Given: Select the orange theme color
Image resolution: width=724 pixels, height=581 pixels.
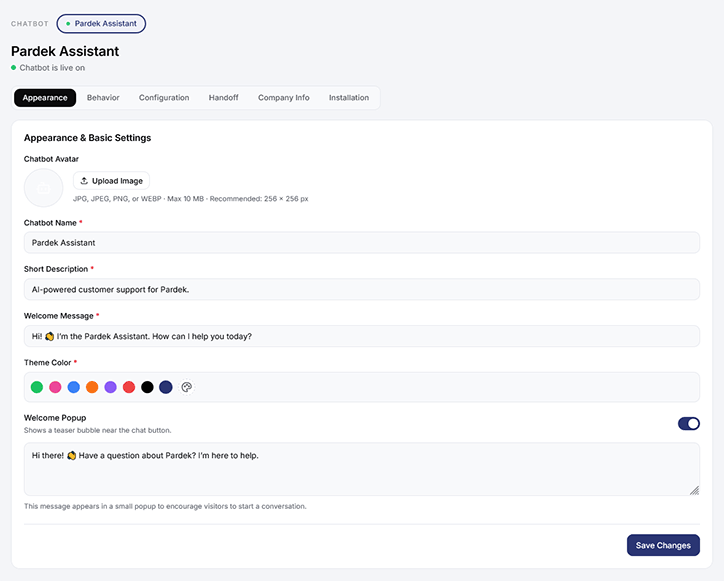Looking at the screenshot, I should pyautogui.click(x=92, y=387).
